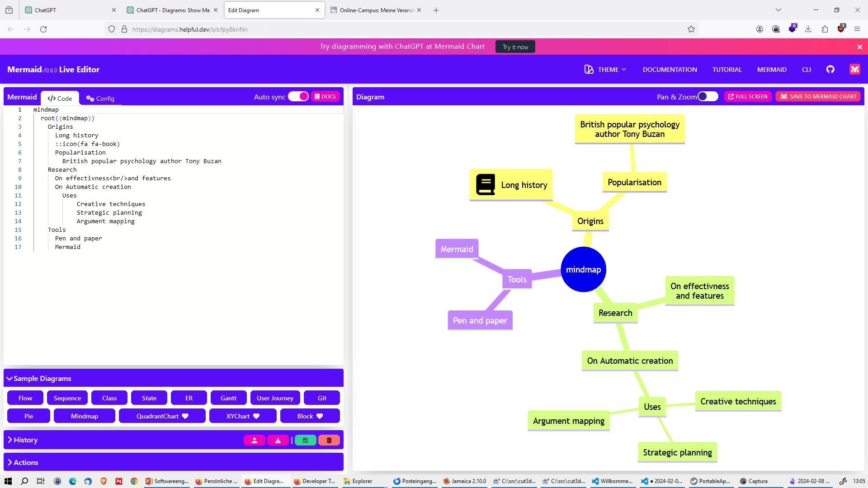Open Windows taskbar search

click(x=24, y=481)
